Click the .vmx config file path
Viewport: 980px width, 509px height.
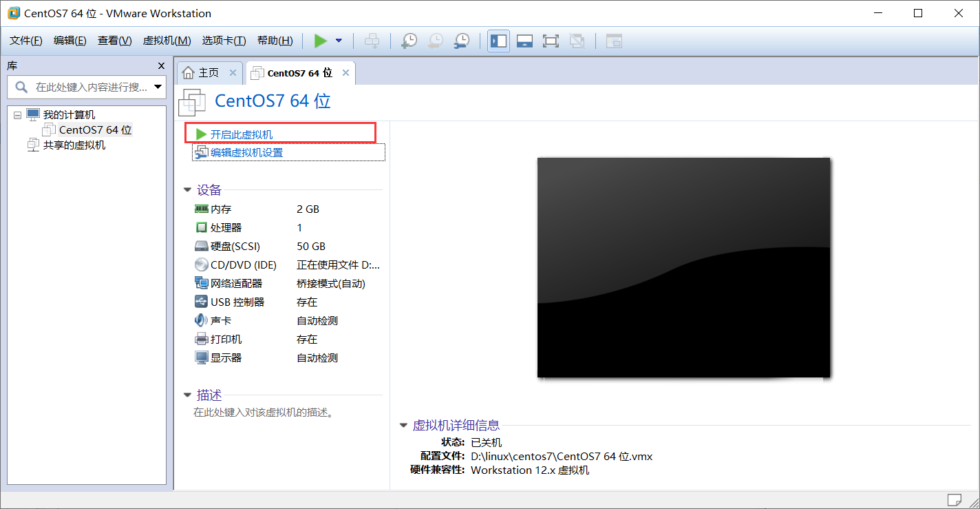click(x=562, y=456)
